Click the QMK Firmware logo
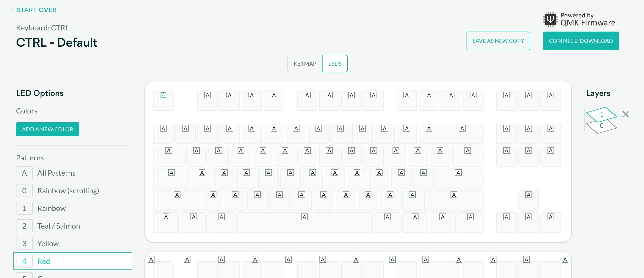644x278 pixels. (550, 19)
